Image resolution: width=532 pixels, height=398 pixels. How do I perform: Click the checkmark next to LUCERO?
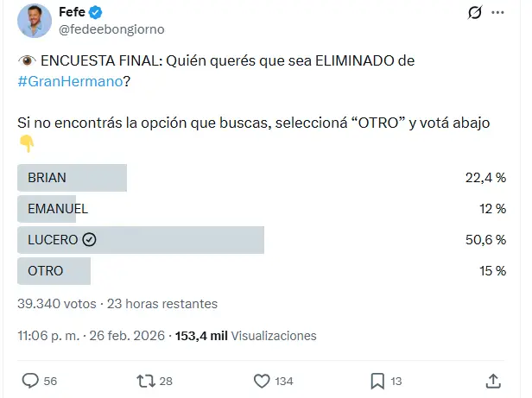89,240
